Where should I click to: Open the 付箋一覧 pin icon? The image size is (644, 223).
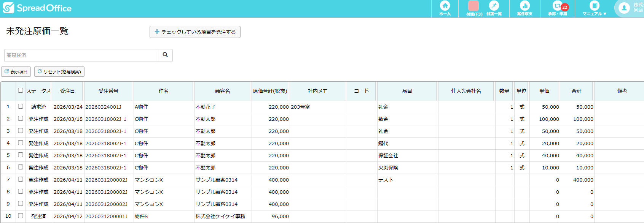(494, 8)
